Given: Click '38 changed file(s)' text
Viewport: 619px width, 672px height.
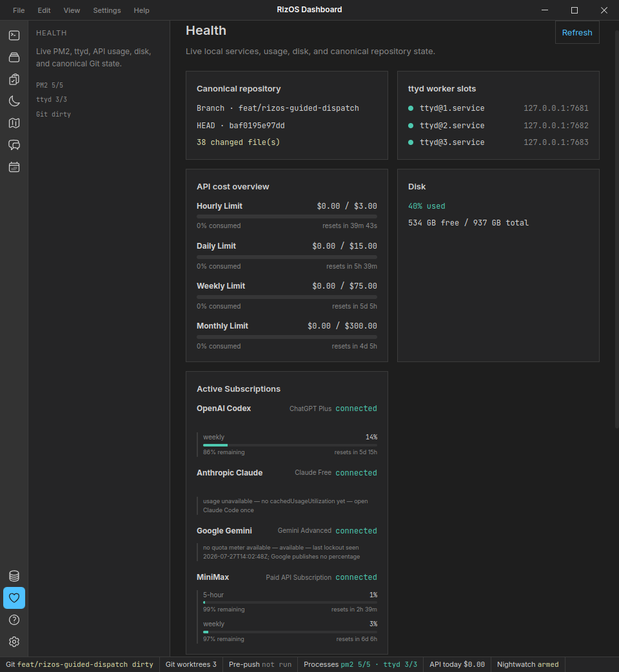Looking at the screenshot, I should click(x=238, y=142).
